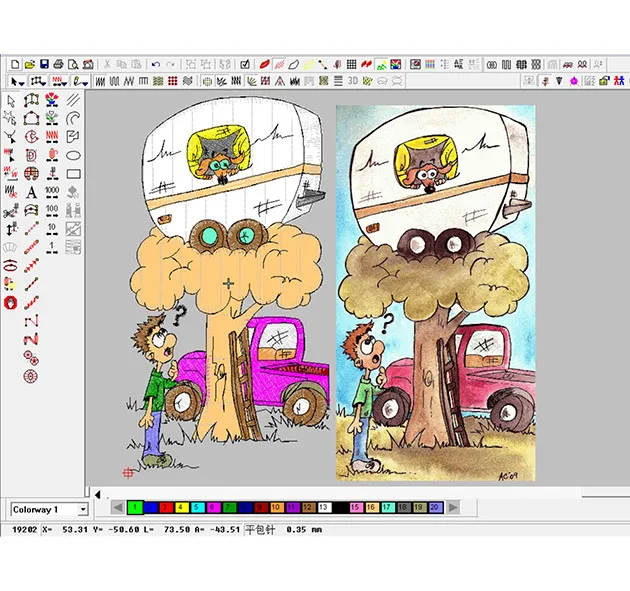Viewport: 630px width, 591px height.
Task: Click the Undo arrow icon
Action: (155, 64)
